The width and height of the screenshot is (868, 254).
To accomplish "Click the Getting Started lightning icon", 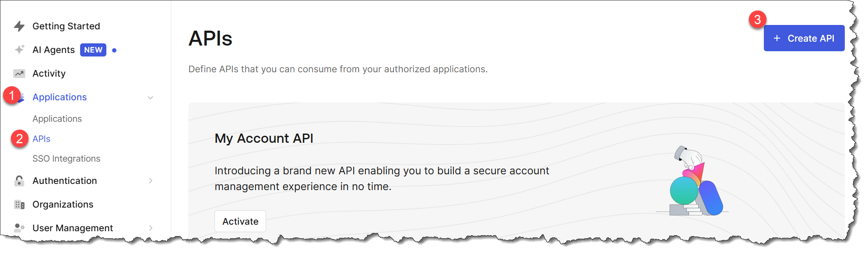I will [x=19, y=26].
